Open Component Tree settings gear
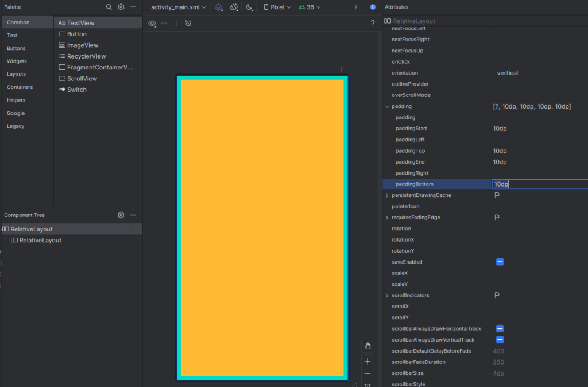The image size is (588, 387). [x=121, y=215]
